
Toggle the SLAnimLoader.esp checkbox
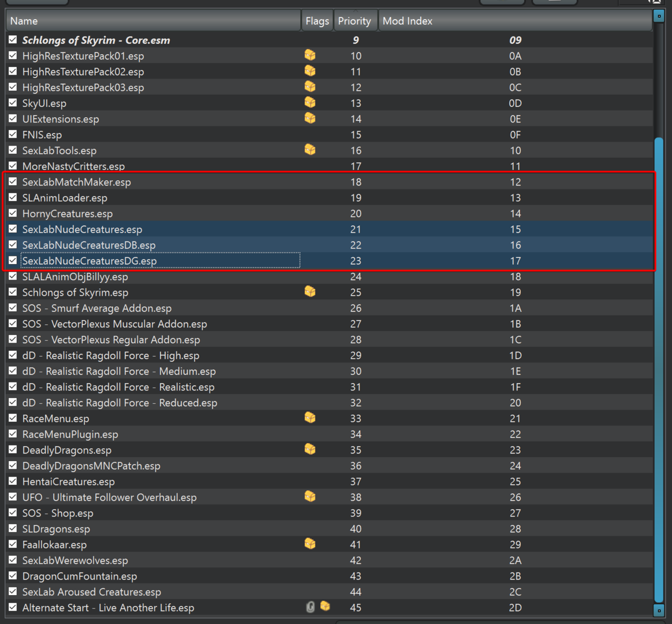click(13, 197)
